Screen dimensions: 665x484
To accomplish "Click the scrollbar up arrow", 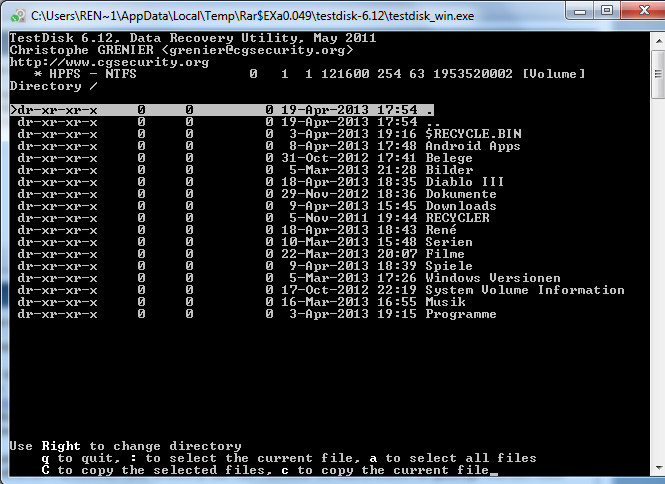I will [658, 41].
